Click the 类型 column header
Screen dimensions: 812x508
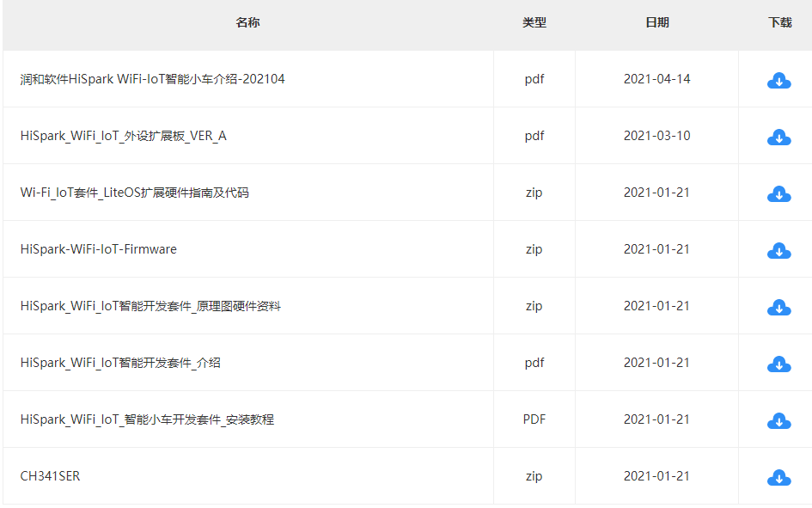[x=534, y=22]
